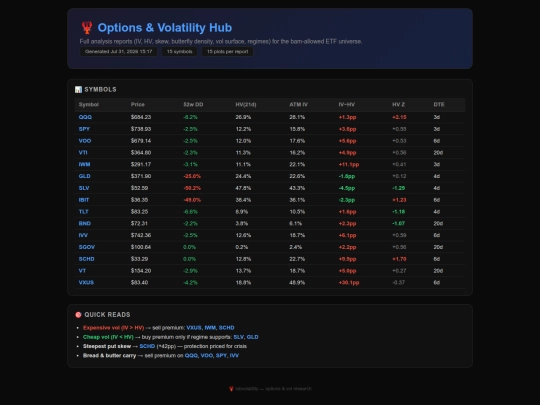
Task: Open the BND report link
Action: point(85,223)
